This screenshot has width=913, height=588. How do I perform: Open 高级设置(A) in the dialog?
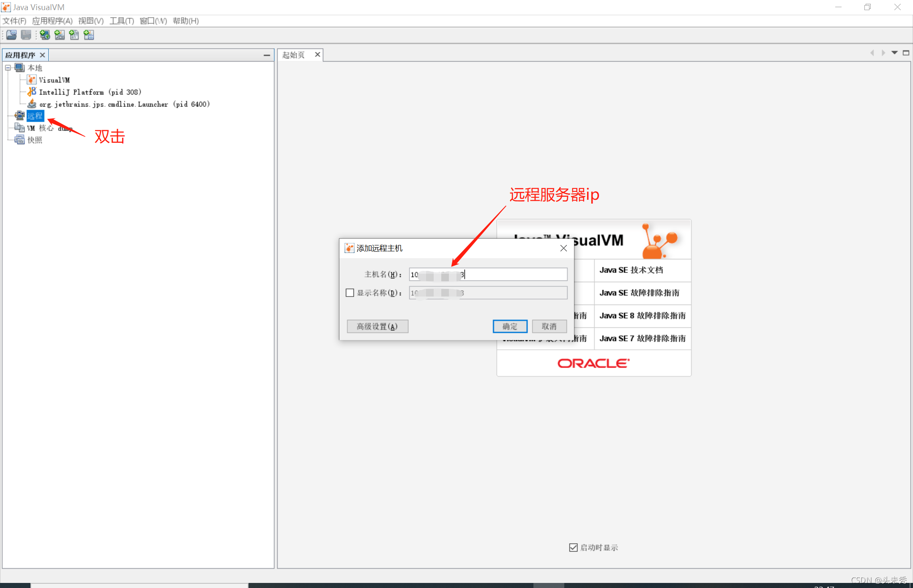click(x=377, y=327)
